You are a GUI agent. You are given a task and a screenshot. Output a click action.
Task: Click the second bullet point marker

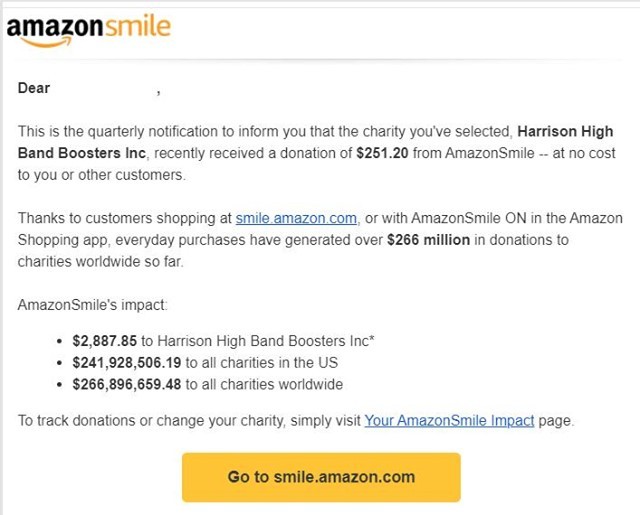(60, 363)
